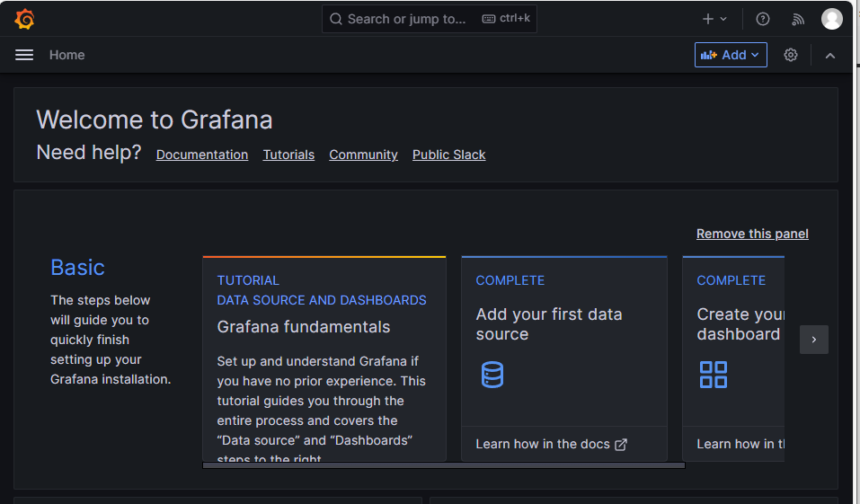
Task: Click the TUTORIAL label text
Action: pyautogui.click(x=248, y=280)
